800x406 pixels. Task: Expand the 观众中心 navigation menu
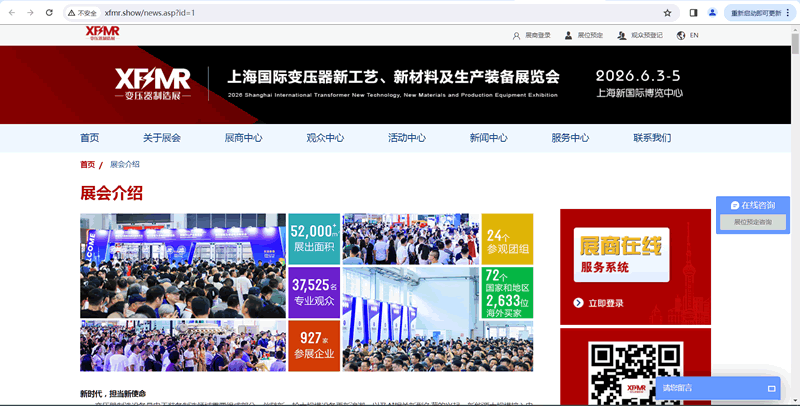325,138
